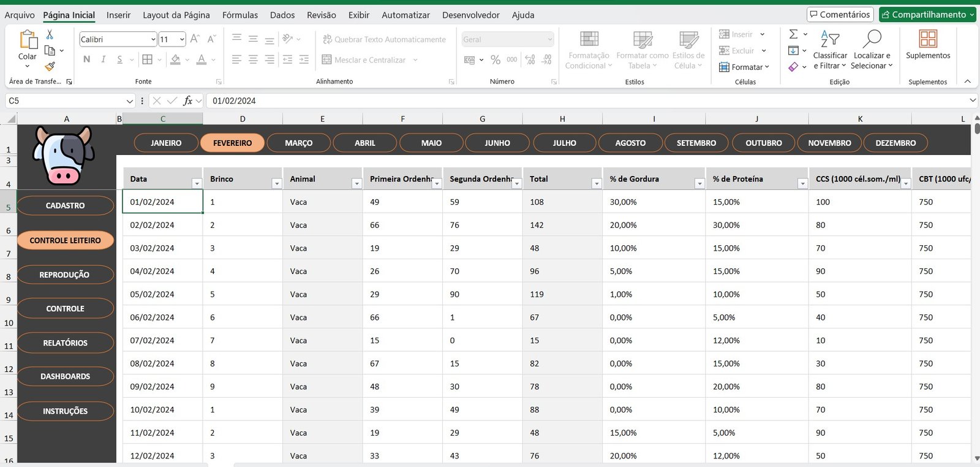This screenshot has height=467, width=980.
Task: Switch to the Layout da Página tab
Action: pyautogui.click(x=176, y=15)
